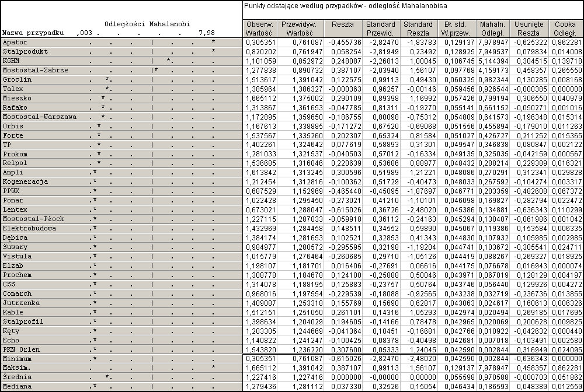Select the Mahaln. Odległ. column header
The image size is (584, 392).
click(492, 29)
